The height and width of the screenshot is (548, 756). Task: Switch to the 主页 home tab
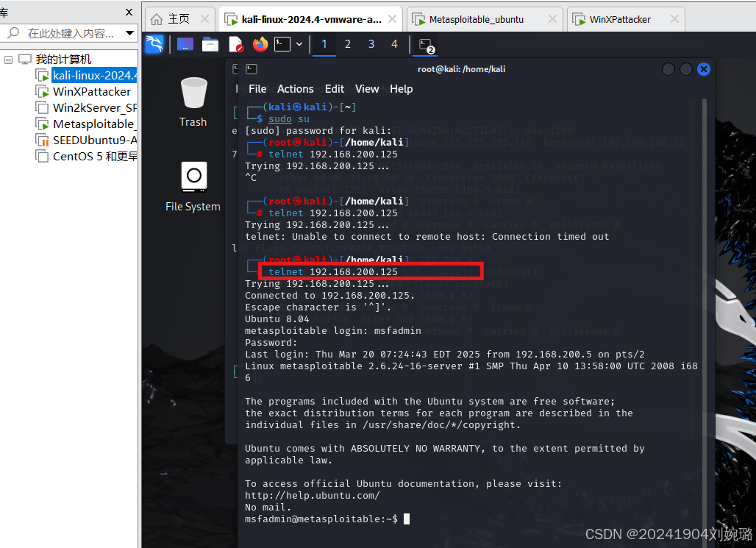tap(179, 19)
